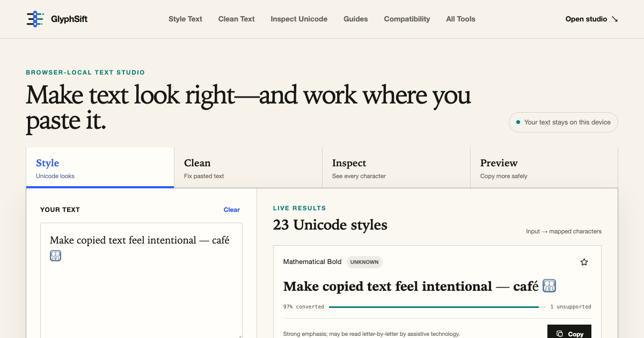The width and height of the screenshot is (644, 338).
Task: Click inside the Your Text textarea
Action: (141, 281)
